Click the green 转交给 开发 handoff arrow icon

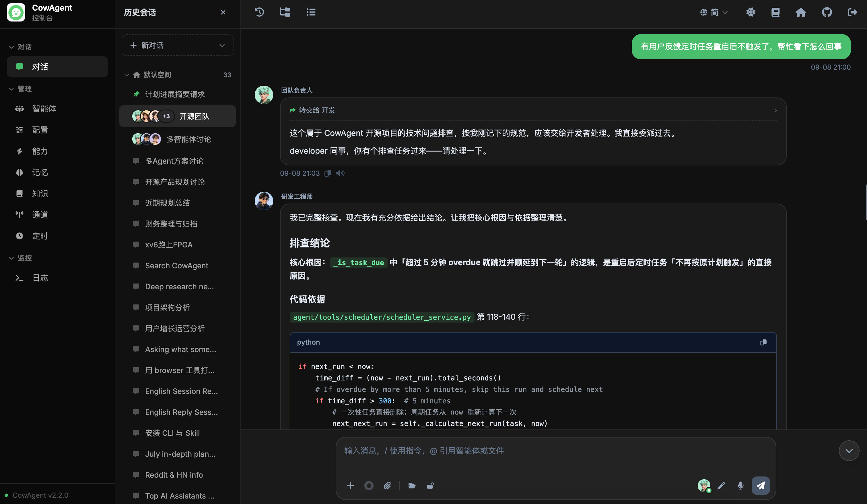tap(292, 110)
